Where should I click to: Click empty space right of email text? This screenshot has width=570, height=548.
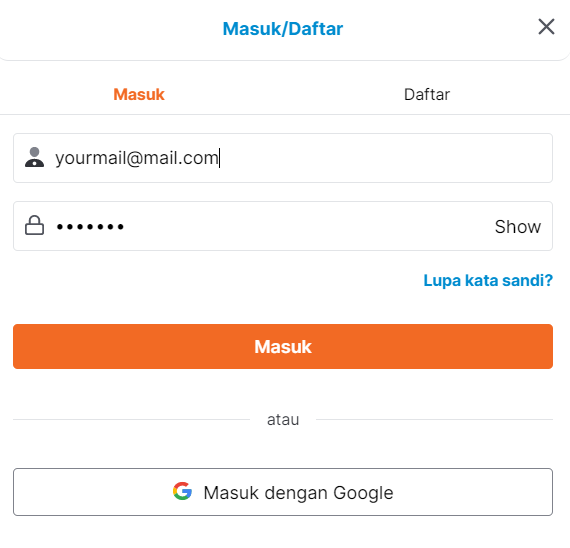385,158
